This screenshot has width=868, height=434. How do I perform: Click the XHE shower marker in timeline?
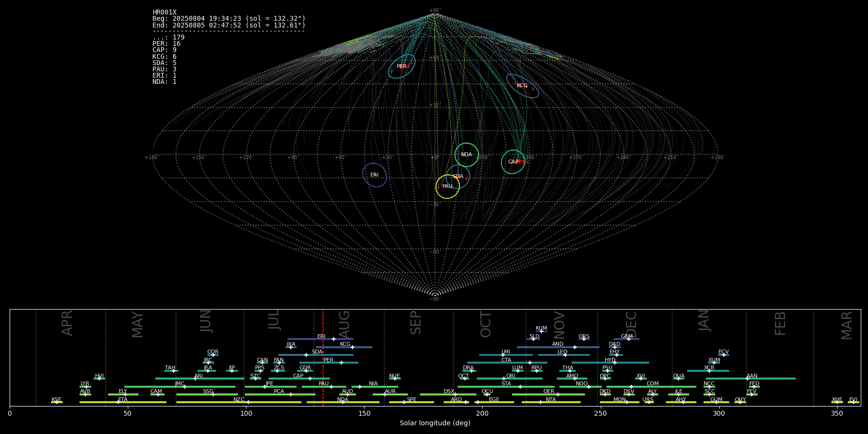click(837, 402)
